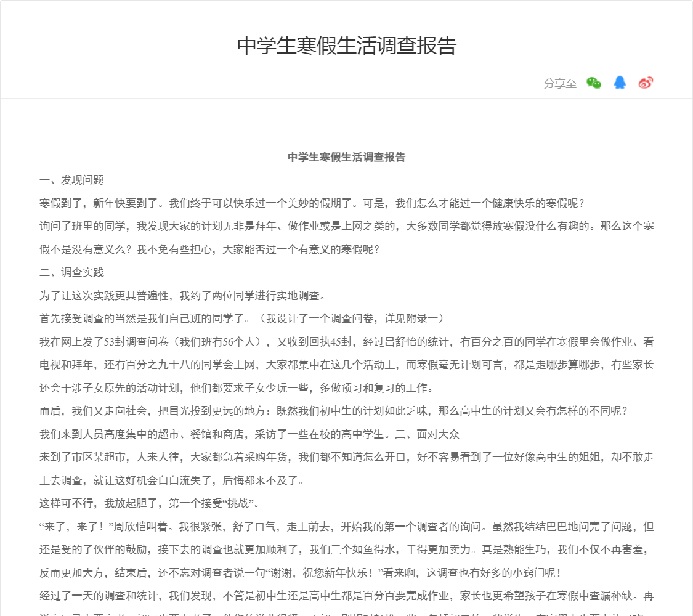Click the line starting '“来了，来了！”周欣恺叫着'
Screen dimensions: 693x616
[346, 527]
